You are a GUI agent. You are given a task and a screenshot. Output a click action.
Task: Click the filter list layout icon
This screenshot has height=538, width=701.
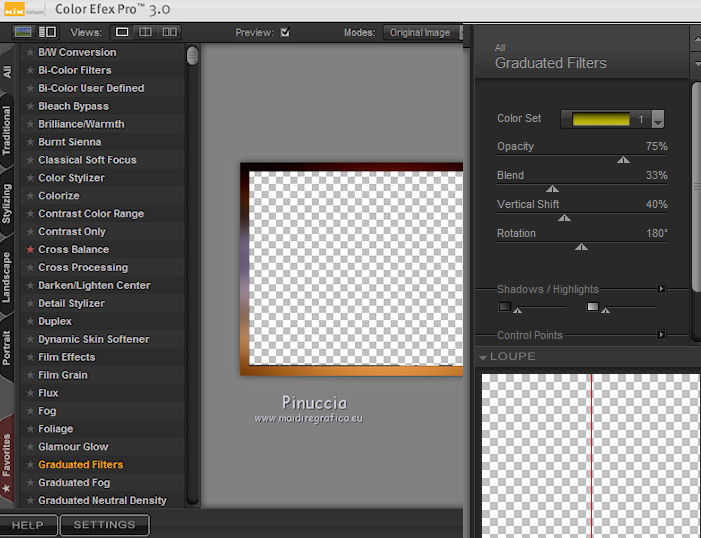pos(47,32)
